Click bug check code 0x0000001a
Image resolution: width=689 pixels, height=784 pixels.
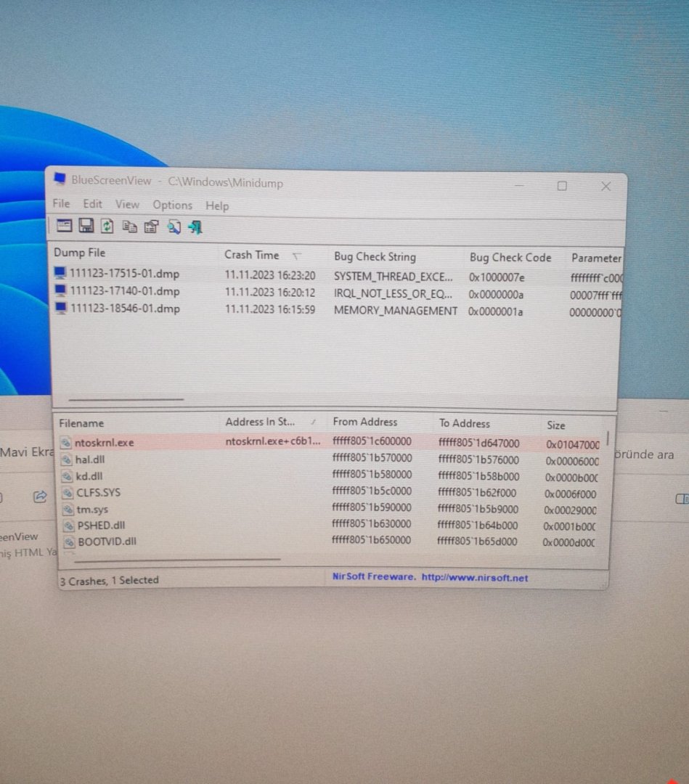click(495, 311)
